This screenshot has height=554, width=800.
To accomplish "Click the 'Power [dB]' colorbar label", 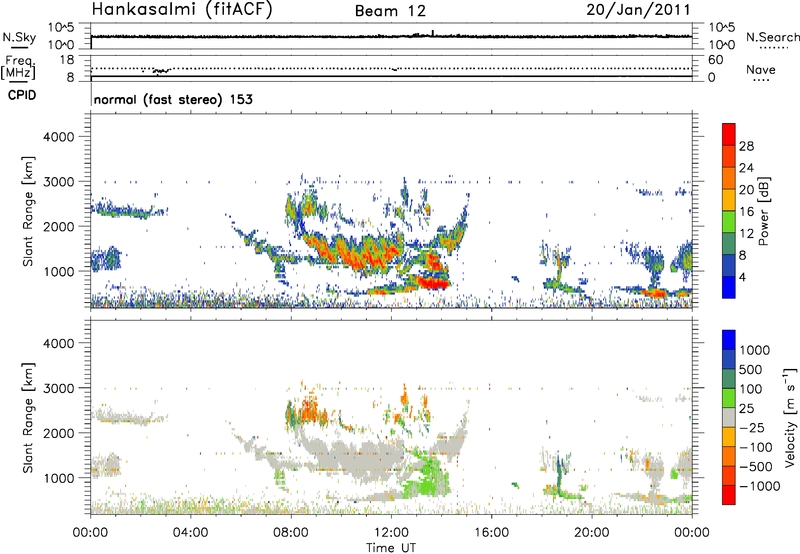I will [x=763, y=211].
